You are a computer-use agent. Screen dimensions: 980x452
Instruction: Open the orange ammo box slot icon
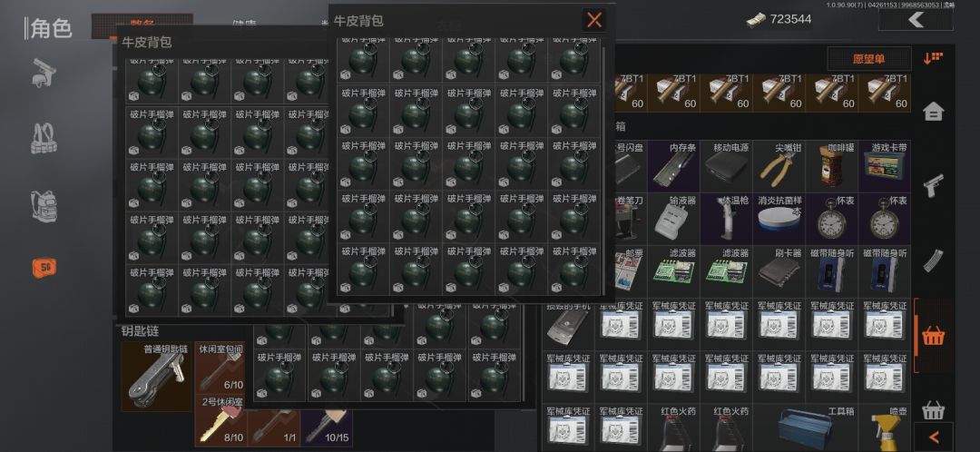[44, 268]
